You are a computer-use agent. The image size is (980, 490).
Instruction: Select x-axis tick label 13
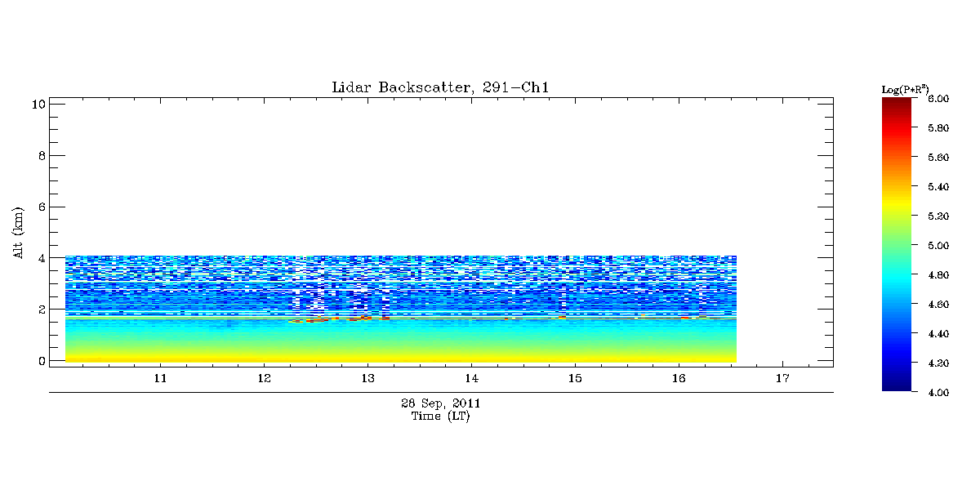pyautogui.click(x=367, y=379)
